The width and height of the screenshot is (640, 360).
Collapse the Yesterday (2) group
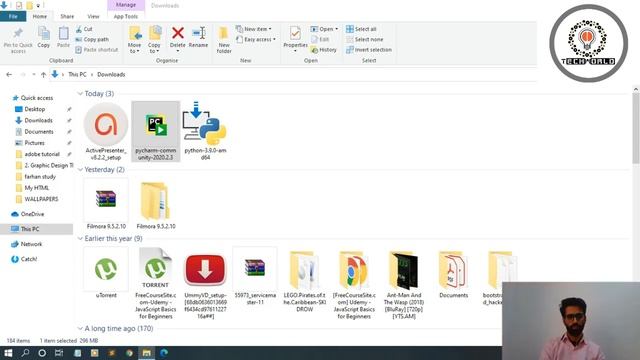tap(80, 170)
